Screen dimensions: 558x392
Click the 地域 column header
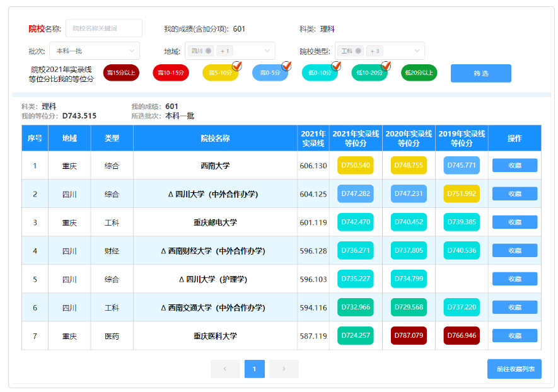(x=69, y=139)
